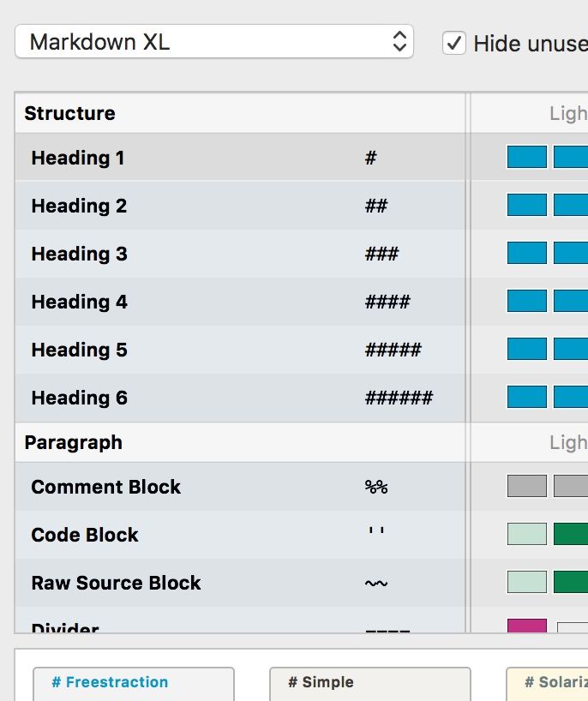Image resolution: width=588 pixels, height=701 pixels.
Task: Click the Divider magenta swatch
Action: (x=526, y=627)
